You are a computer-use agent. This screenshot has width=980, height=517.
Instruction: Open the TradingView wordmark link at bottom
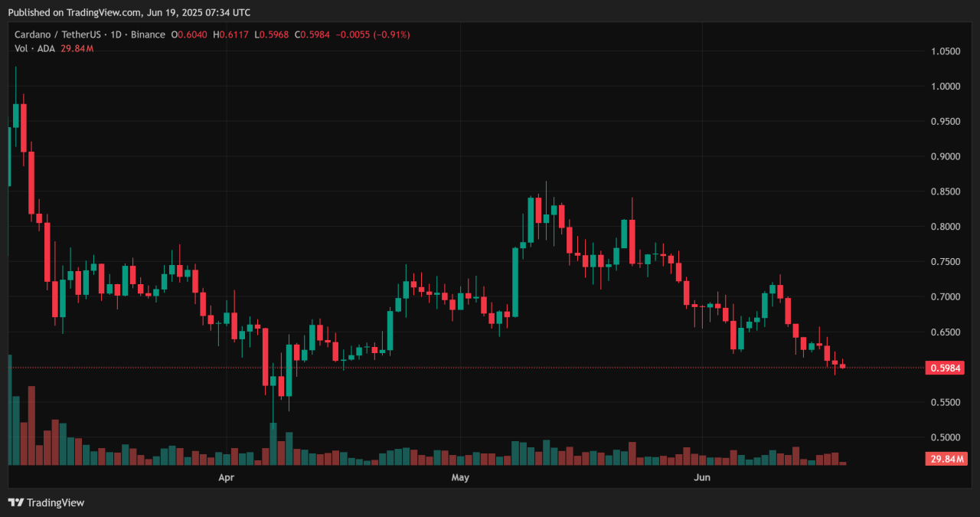(55, 502)
